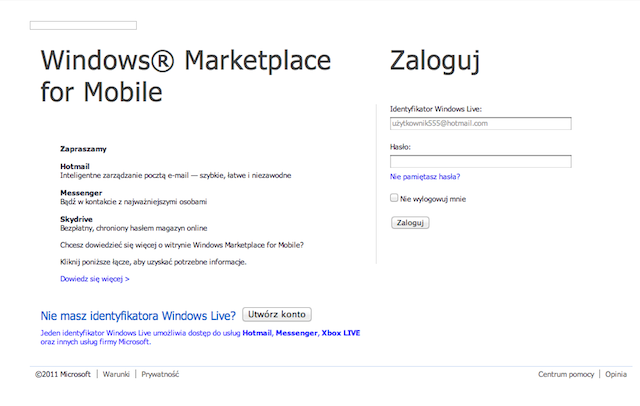Submit with the Zaloguj button
This screenshot has width=640, height=406.
(x=410, y=223)
